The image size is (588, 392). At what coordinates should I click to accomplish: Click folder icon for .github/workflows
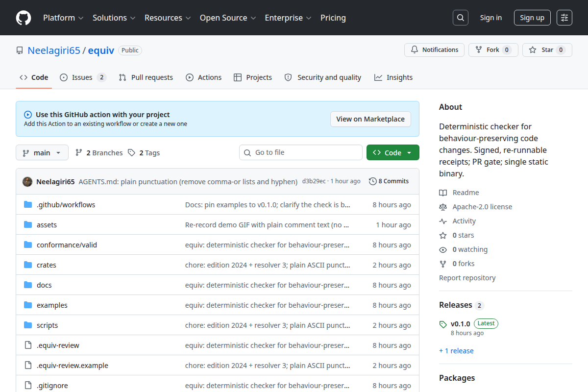point(28,205)
